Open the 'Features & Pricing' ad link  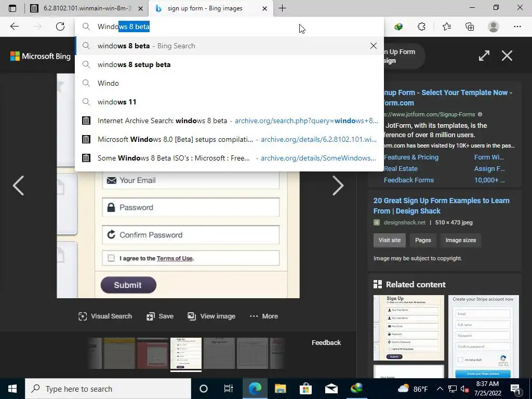pos(411,157)
